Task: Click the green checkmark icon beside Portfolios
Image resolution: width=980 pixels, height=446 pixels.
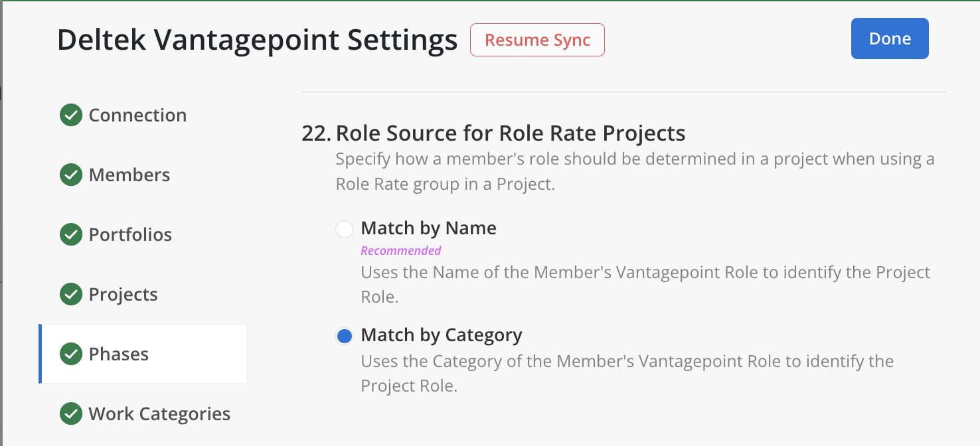Action: pyautogui.click(x=71, y=235)
